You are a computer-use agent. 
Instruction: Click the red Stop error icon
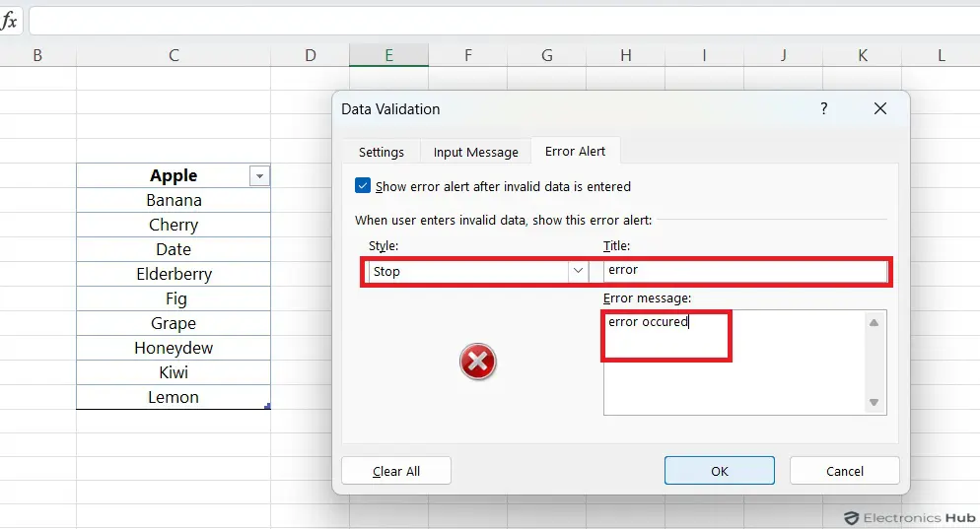coord(478,363)
